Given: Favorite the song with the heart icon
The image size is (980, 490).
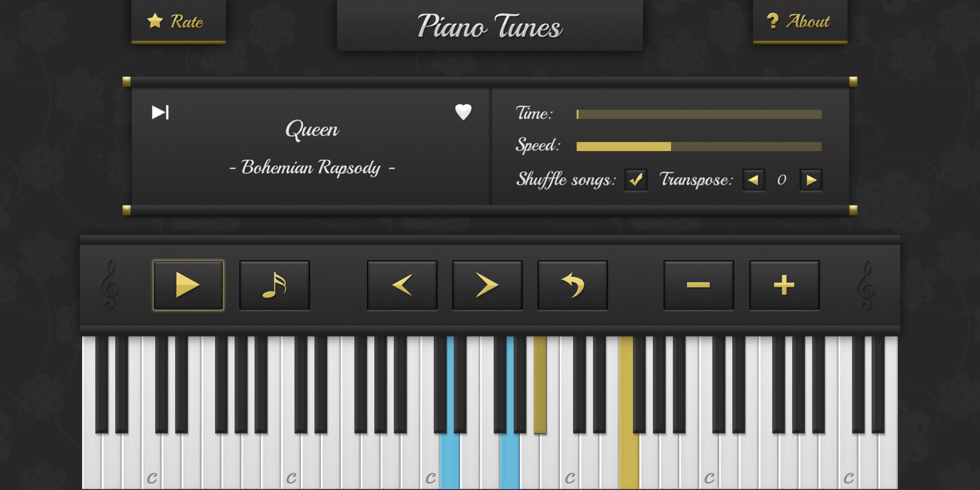Looking at the screenshot, I should tap(463, 112).
